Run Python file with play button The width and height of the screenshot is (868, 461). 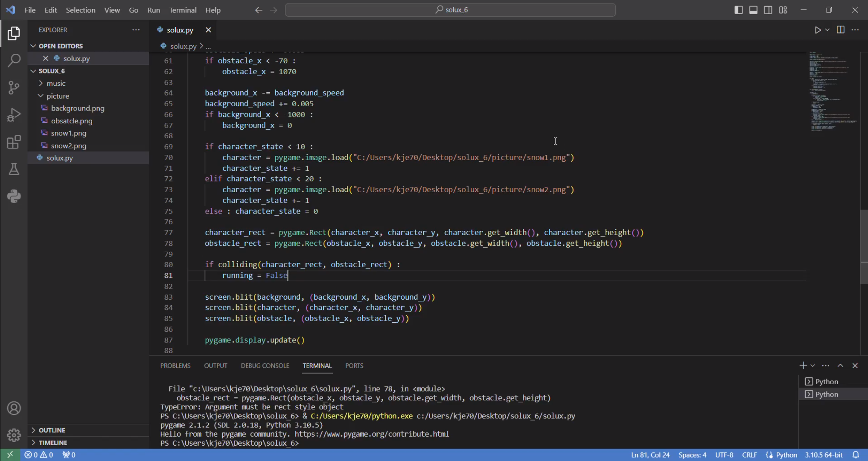817,30
